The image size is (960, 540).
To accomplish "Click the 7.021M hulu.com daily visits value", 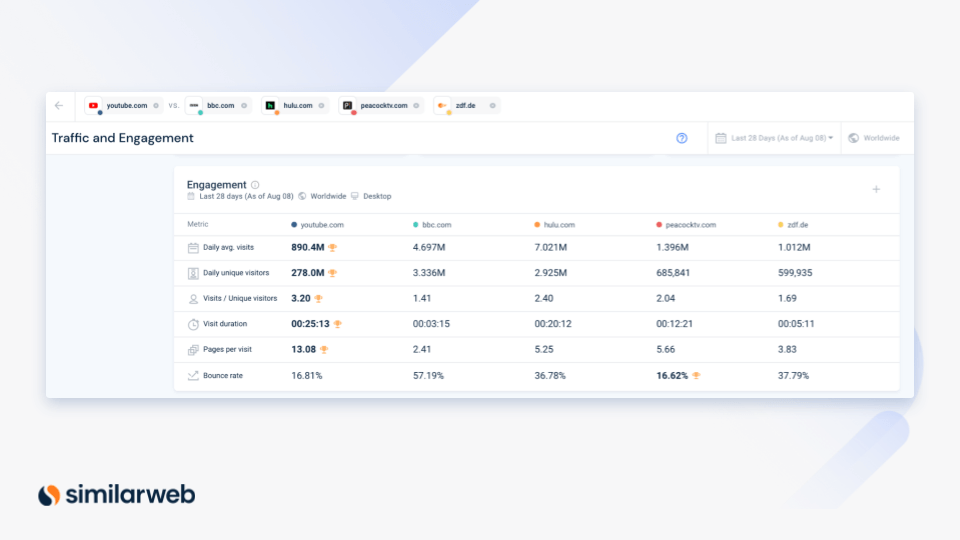I will pyautogui.click(x=550, y=247).
